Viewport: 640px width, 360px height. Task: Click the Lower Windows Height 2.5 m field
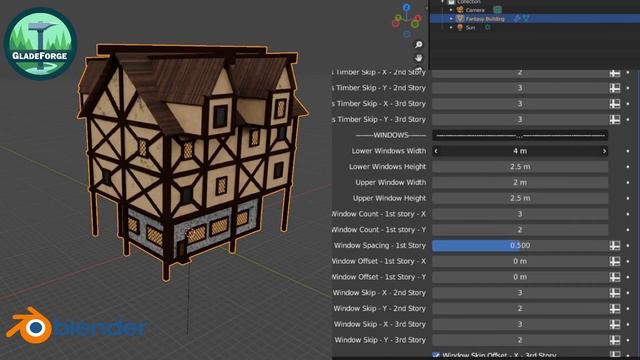pos(520,167)
